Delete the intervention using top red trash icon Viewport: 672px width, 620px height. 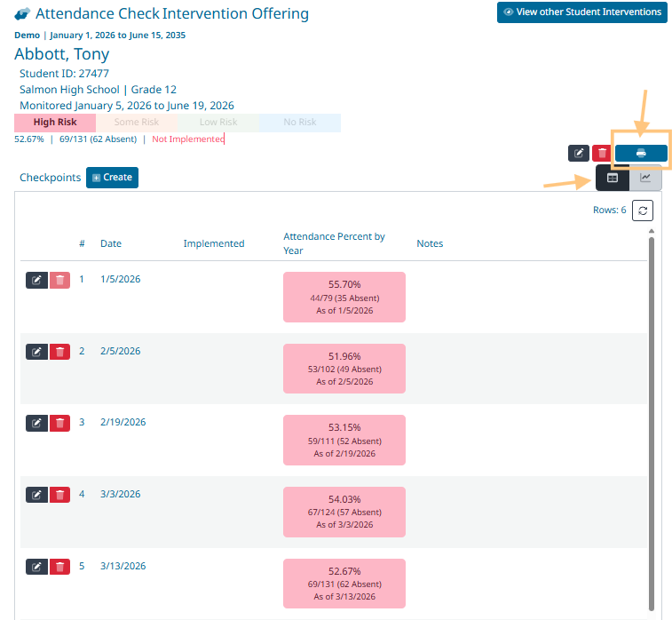coord(602,153)
